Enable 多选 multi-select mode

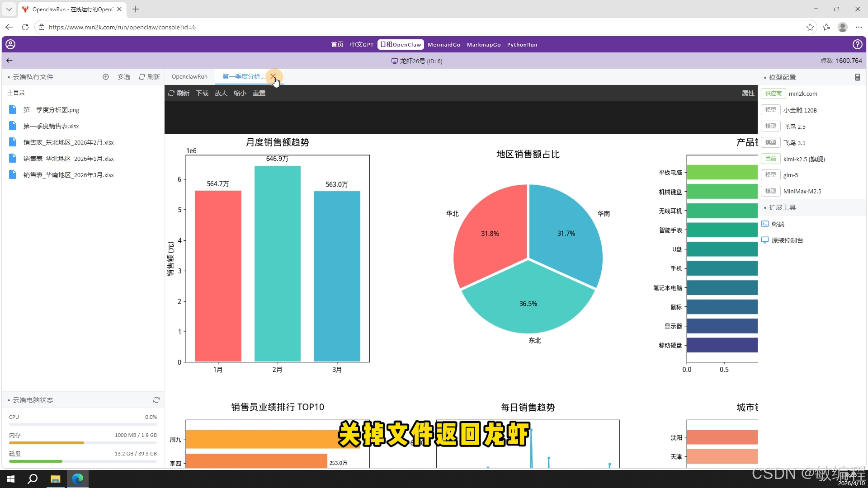tap(123, 77)
